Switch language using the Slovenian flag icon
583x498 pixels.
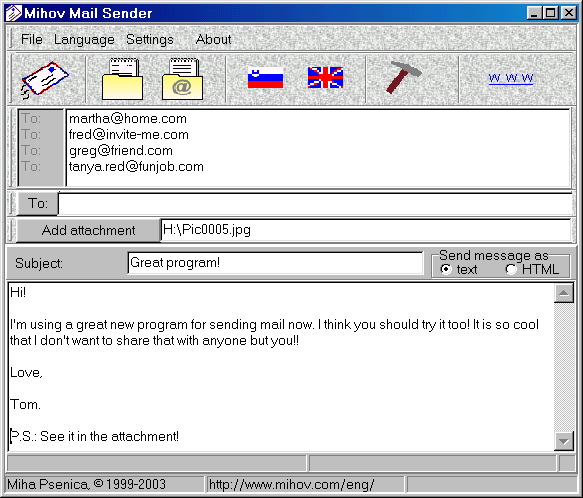265,77
